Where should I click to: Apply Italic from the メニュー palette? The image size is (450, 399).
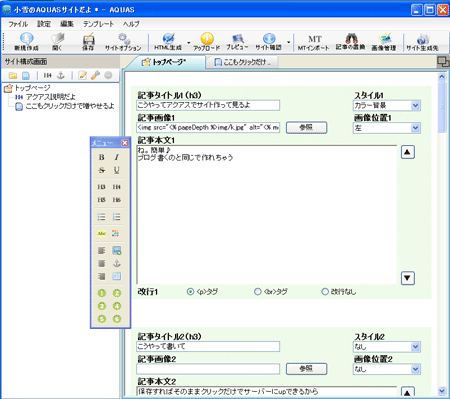[x=116, y=157]
